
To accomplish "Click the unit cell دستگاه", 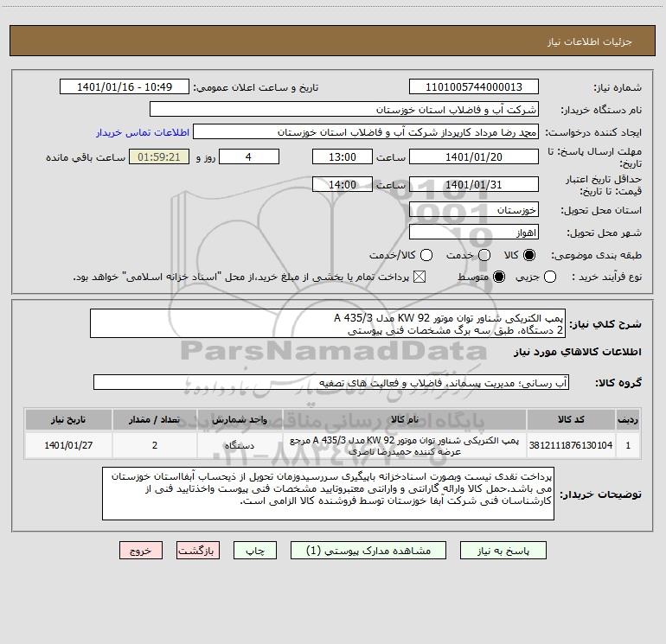I will [240, 445].
